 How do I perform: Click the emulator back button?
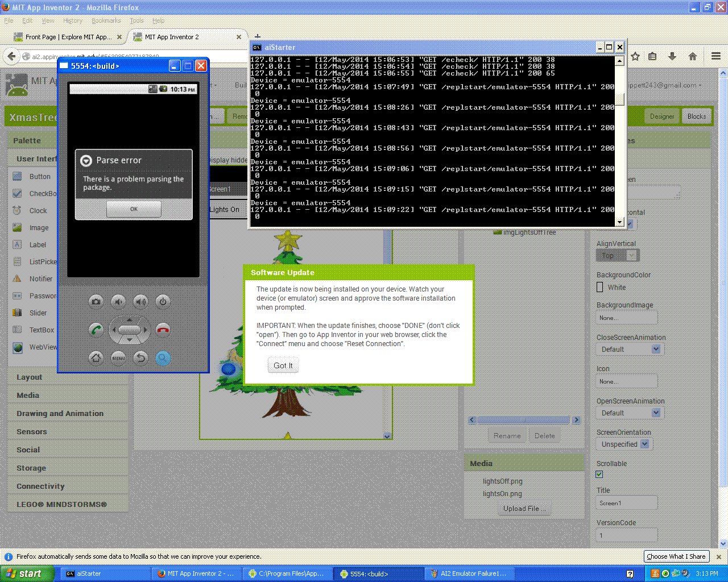pyautogui.click(x=140, y=358)
